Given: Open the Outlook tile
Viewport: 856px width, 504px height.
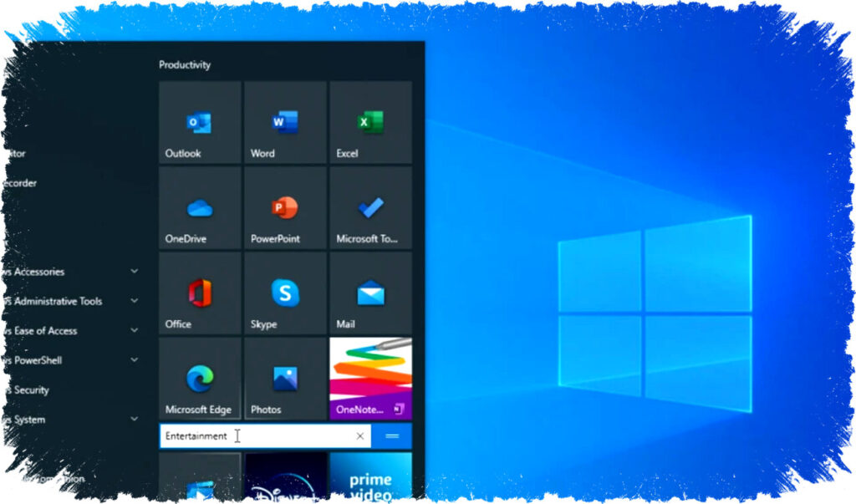Looking at the screenshot, I should (200, 122).
